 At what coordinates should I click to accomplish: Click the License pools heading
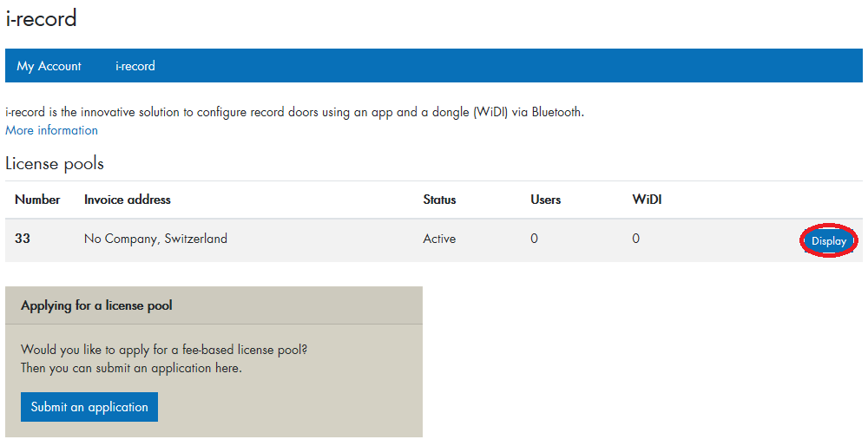[55, 163]
